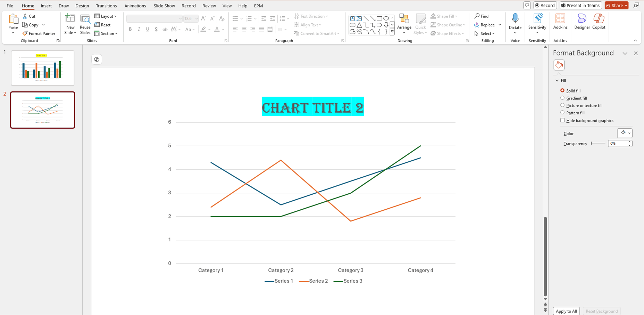Image resolution: width=644 pixels, height=315 pixels.
Task: Choose the Pattern fill option
Action: coord(572,113)
